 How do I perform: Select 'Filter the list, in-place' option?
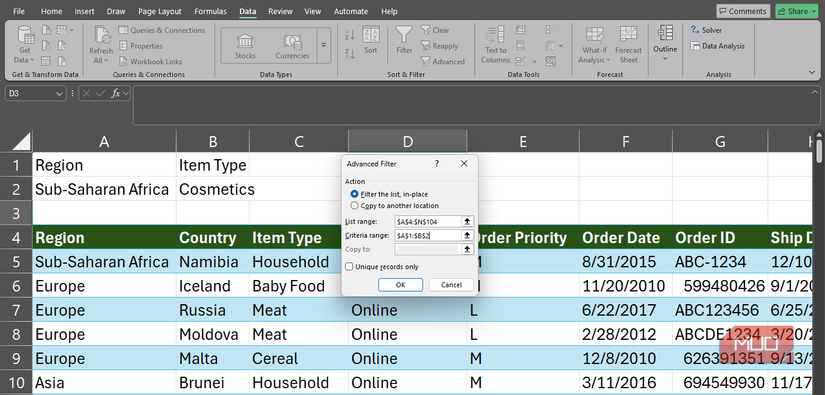354,194
